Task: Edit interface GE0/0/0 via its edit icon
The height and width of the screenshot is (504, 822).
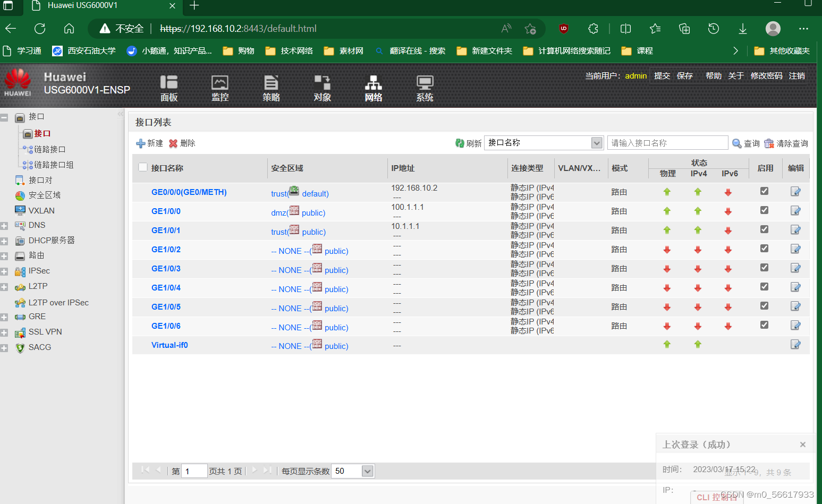Action: (x=795, y=191)
